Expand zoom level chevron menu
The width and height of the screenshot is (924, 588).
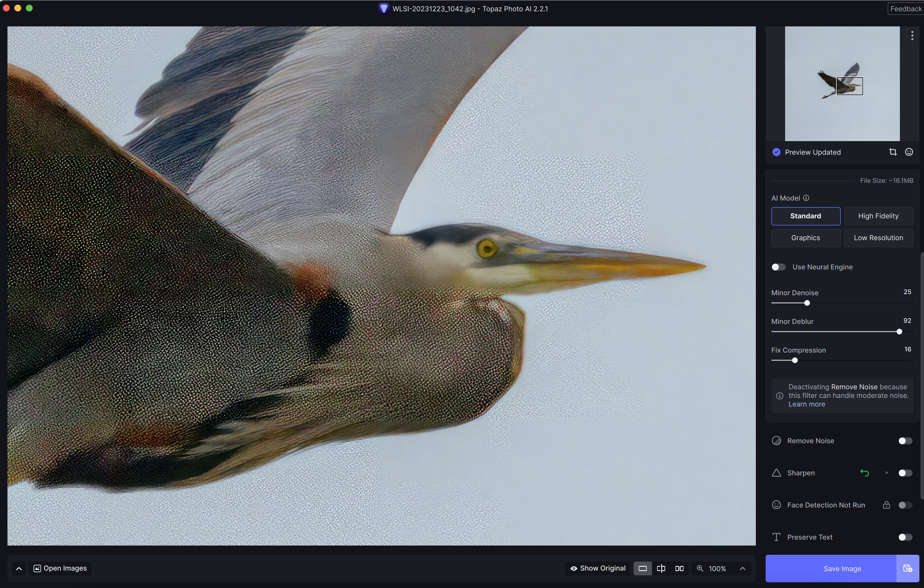(x=743, y=568)
